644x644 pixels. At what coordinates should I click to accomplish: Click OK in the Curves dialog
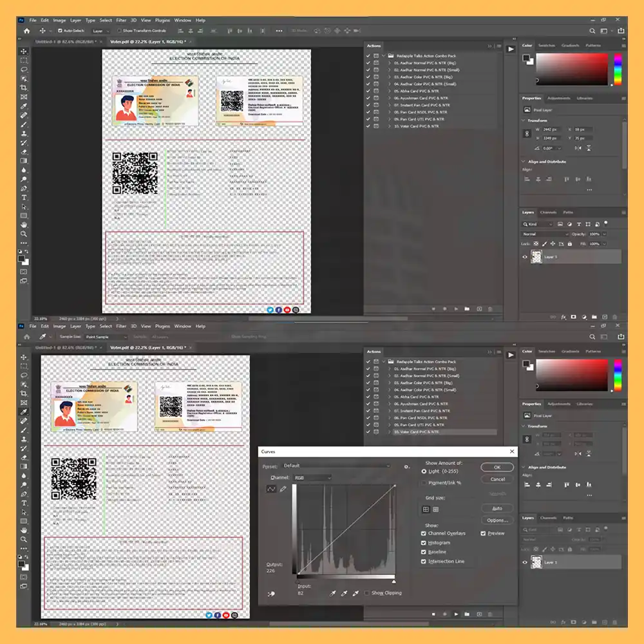coord(497,468)
